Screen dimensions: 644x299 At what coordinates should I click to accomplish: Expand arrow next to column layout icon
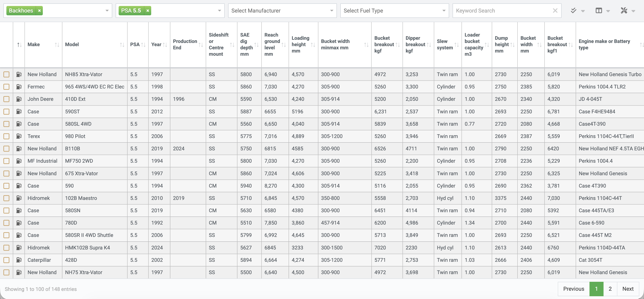[x=608, y=11]
